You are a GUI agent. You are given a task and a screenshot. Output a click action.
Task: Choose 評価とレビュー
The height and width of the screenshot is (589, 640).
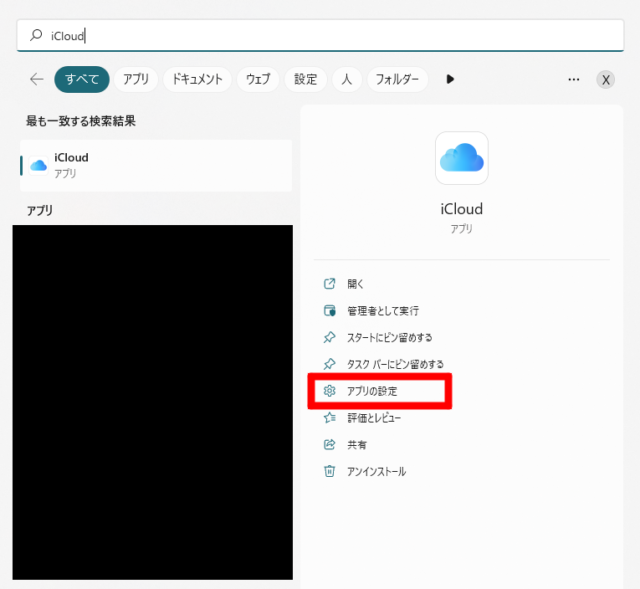point(374,418)
